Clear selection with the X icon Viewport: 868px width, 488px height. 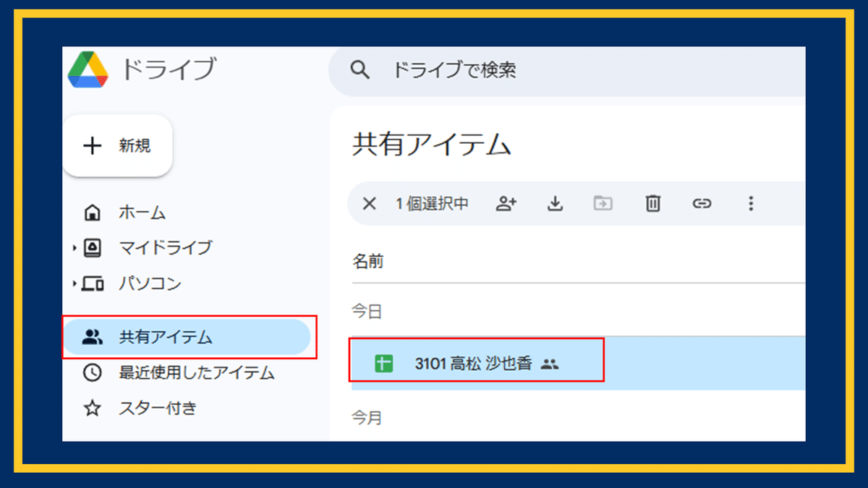click(369, 204)
